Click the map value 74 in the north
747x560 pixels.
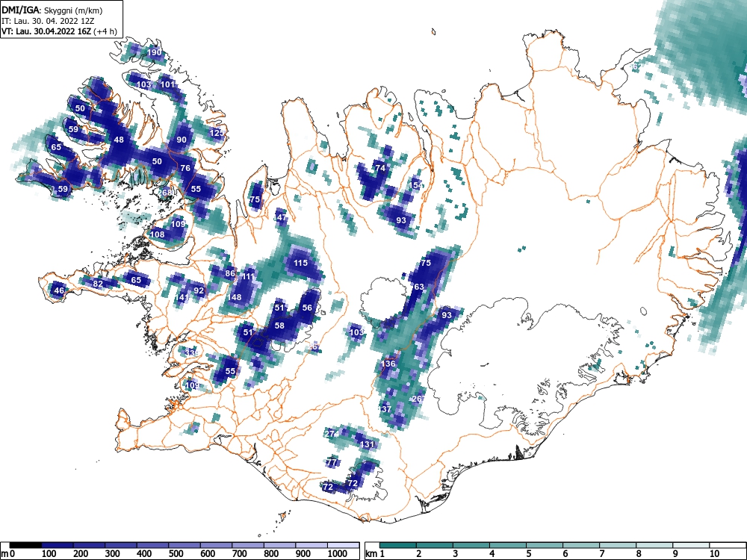pyautogui.click(x=380, y=168)
